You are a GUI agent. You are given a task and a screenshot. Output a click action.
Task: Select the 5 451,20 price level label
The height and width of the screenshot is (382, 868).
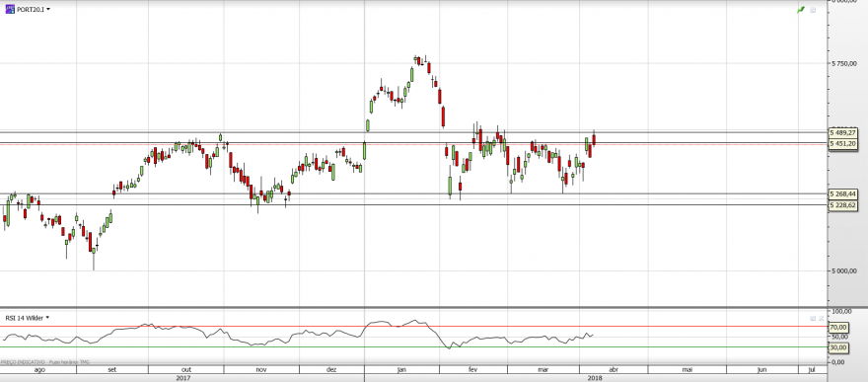843,144
